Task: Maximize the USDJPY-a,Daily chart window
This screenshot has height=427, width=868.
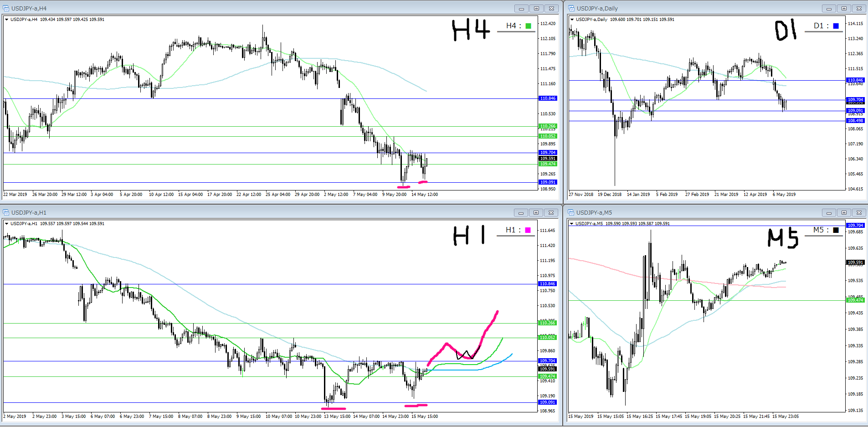Action: coord(844,8)
